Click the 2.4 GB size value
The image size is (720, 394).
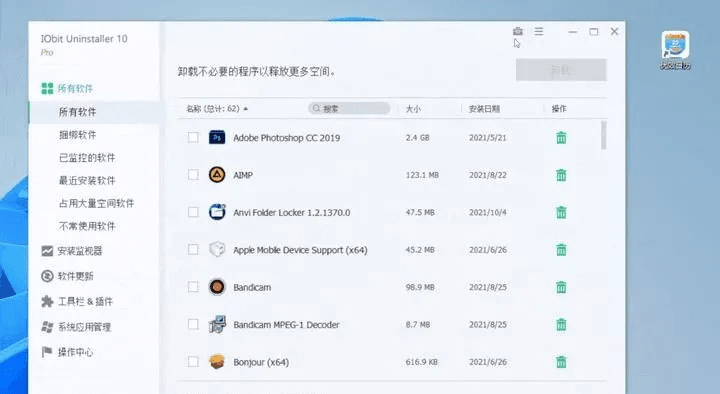click(417, 138)
